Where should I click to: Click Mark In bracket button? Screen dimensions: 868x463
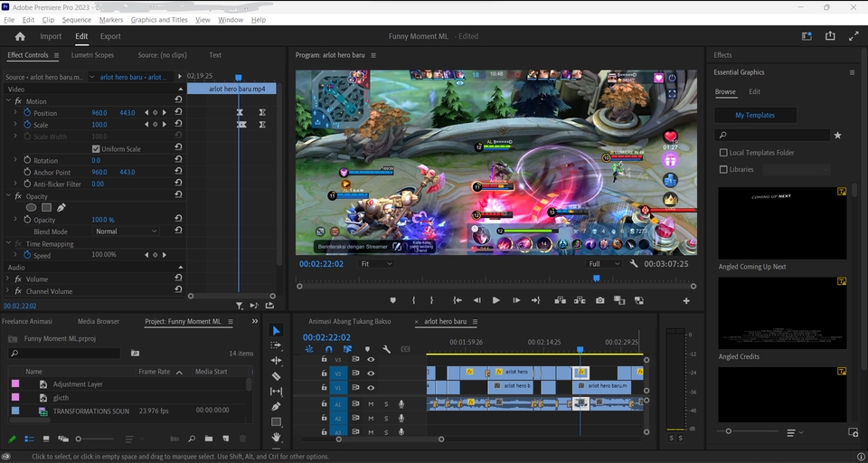click(x=413, y=300)
